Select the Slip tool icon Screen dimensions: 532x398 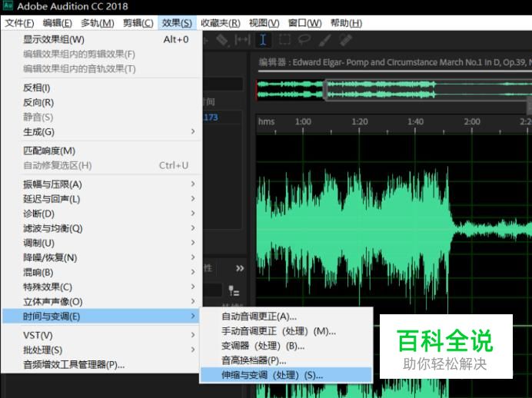242,40
